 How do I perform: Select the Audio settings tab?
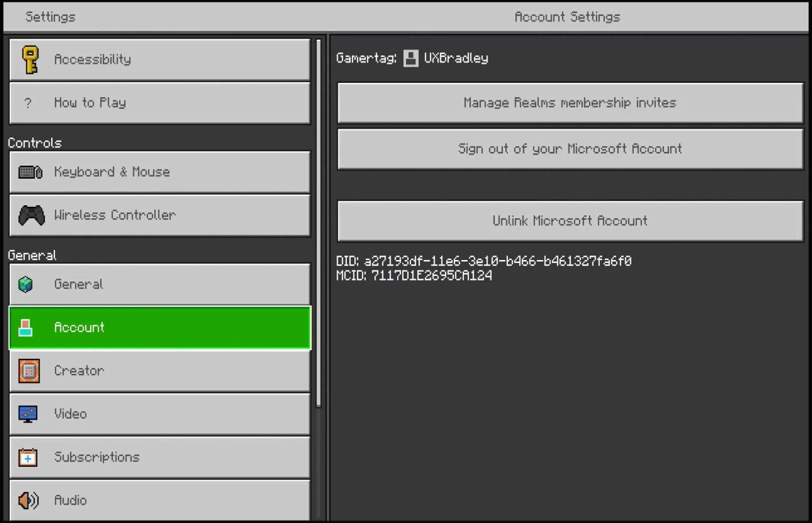tap(160, 500)
